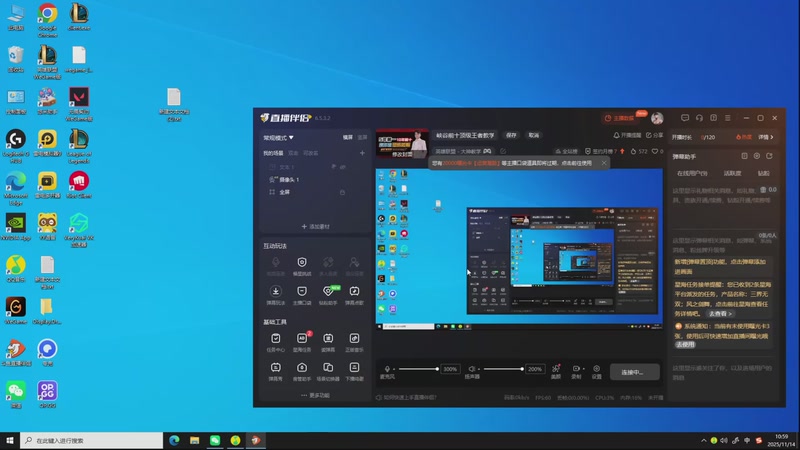Select the 摄像头 1 source row
Viewport: 800px width, 450px height.
[315, 180]
